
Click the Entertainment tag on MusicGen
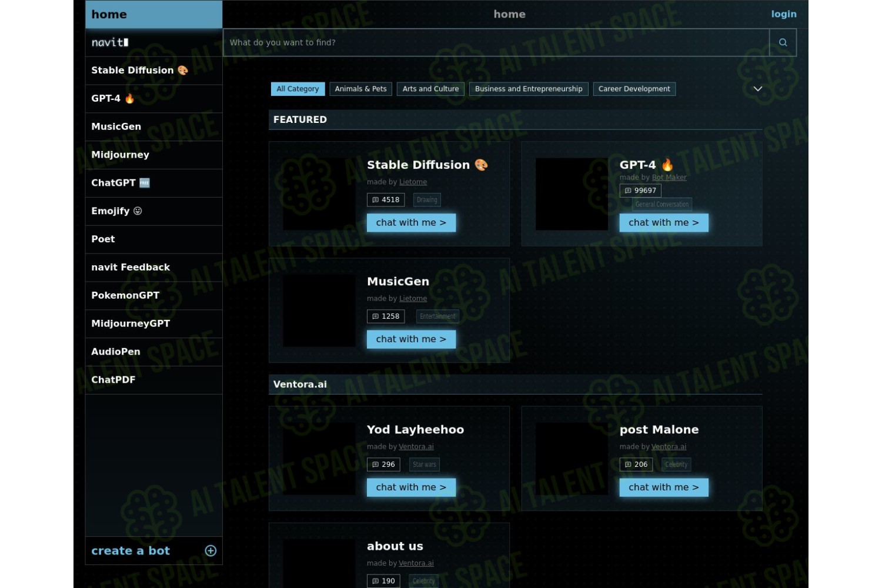tap(437, 316)
